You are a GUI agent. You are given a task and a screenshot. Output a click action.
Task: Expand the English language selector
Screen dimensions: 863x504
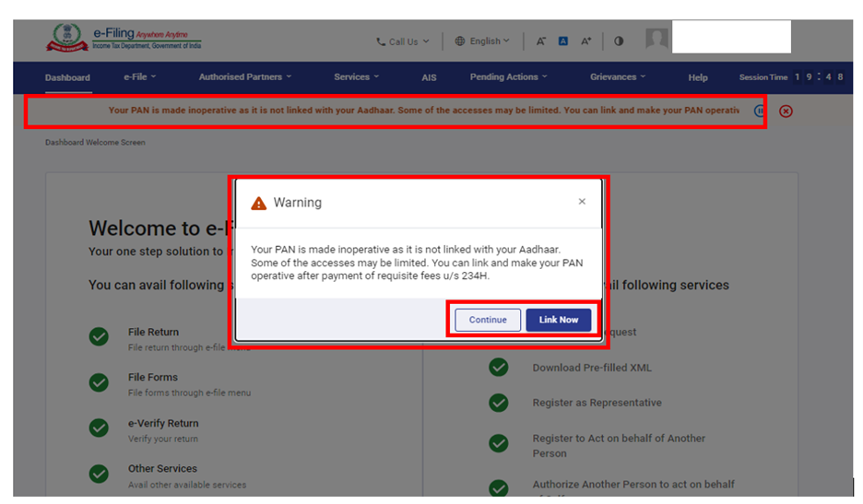pos(483,41)
